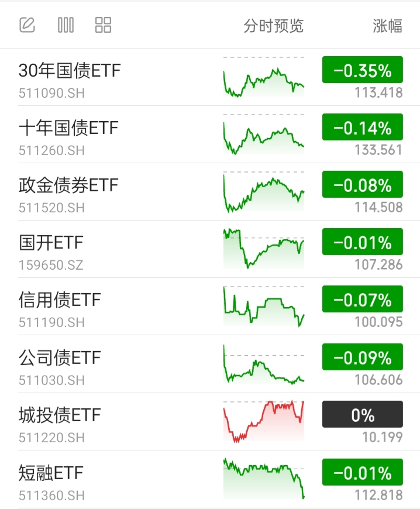Viewport: 420px width, 509px height.
Task: Switch to column list view icon
Action: pos(66,25)
